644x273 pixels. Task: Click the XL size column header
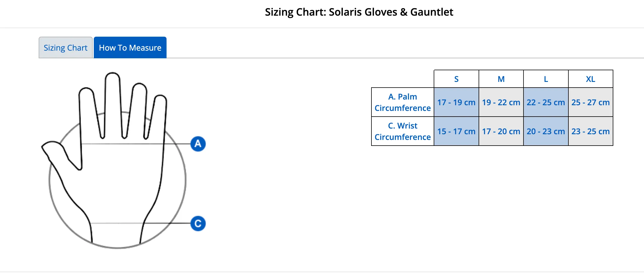coord(591,79)
